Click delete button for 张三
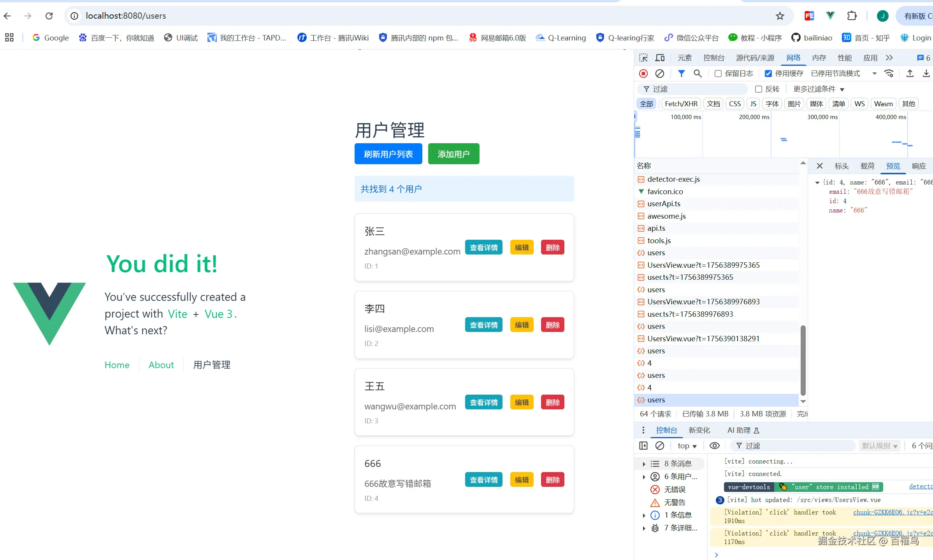933x560 pixels. pyautogui.click(x=552, y=248)
